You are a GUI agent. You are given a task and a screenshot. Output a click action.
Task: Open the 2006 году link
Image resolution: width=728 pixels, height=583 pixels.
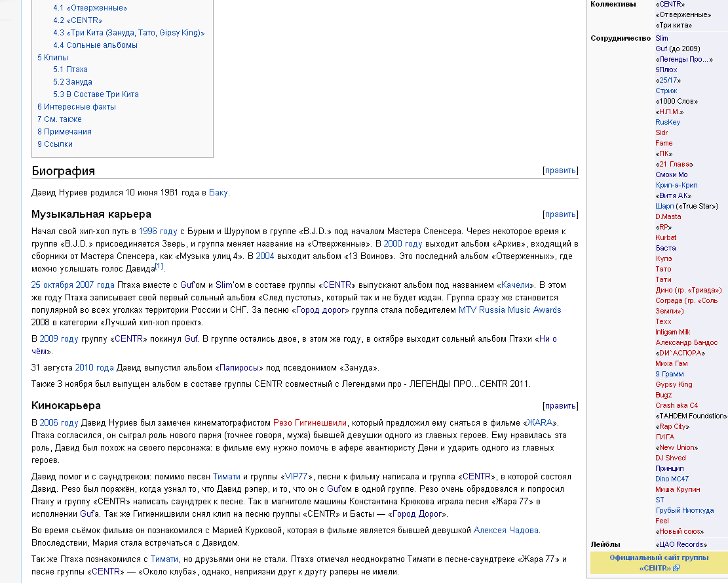point(59,423)
